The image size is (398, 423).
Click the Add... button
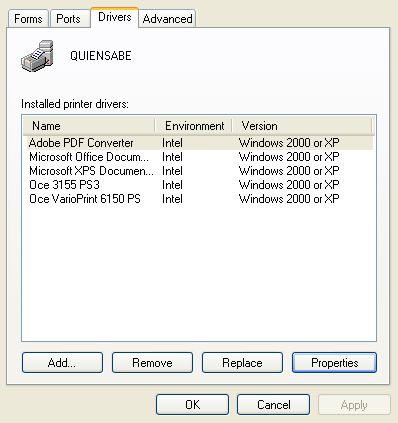[62, 362]
